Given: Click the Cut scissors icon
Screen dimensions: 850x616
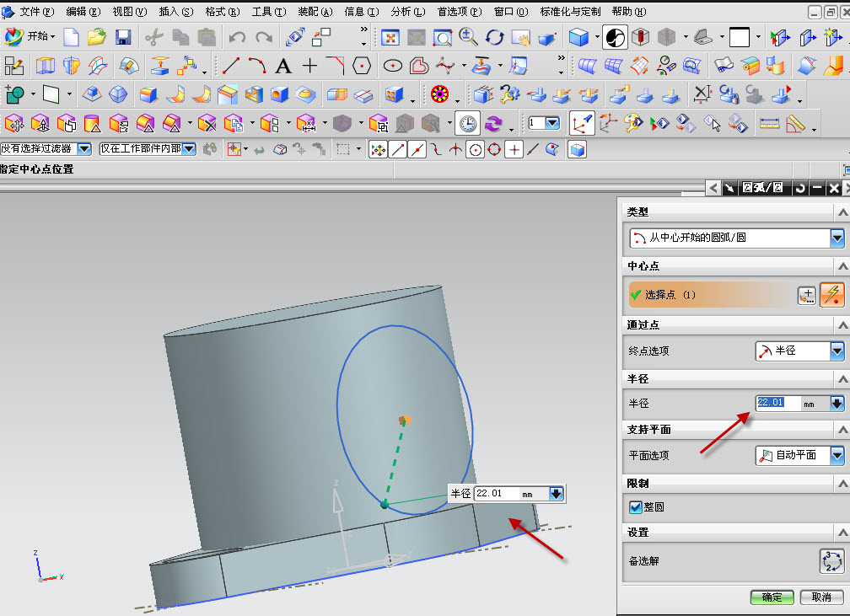Looking at the screenshot, I should [x=154, y=37].
